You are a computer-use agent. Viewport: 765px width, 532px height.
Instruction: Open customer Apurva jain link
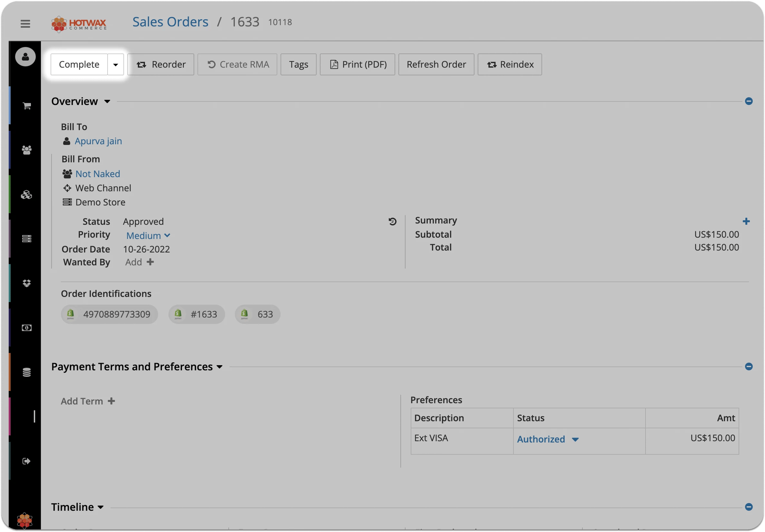coord(98,141)
